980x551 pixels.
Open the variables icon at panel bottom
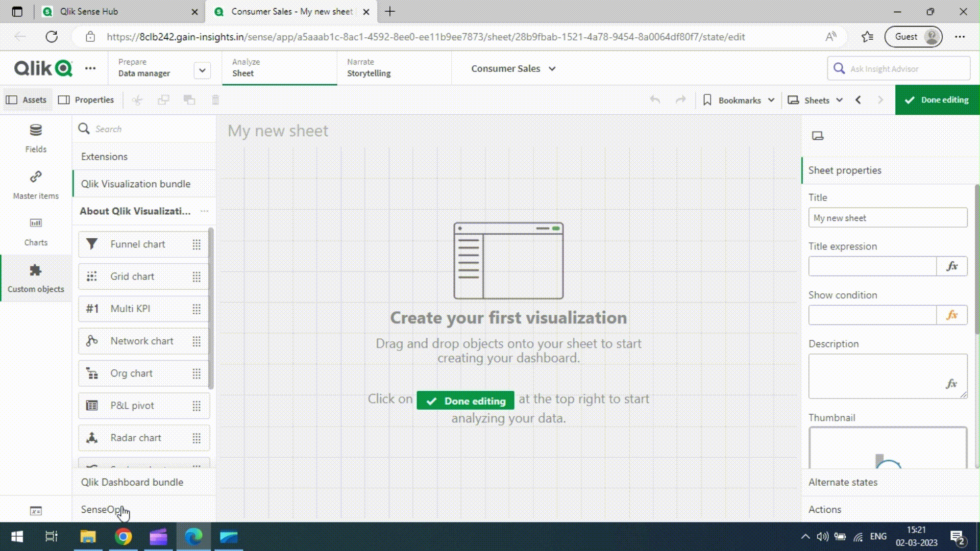click(x=36, y=511)
